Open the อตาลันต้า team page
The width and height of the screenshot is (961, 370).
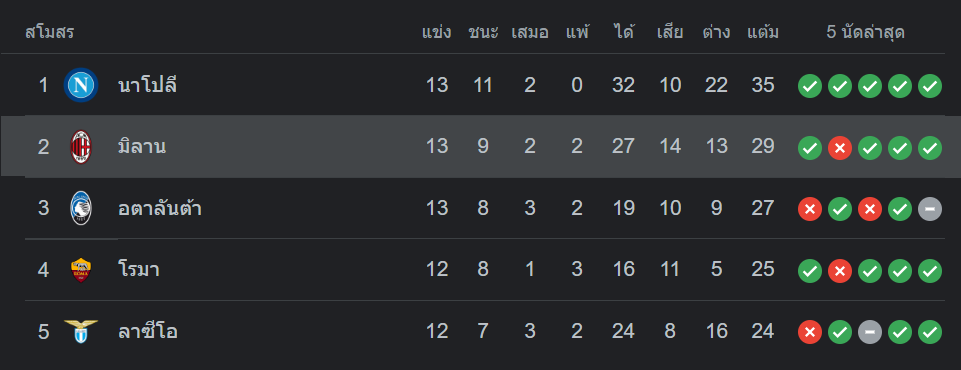tap(160, 208)
